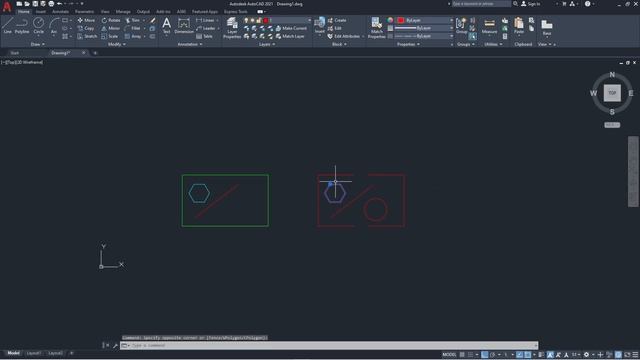
Task: Click the Stretch tool
Action: 87,36
